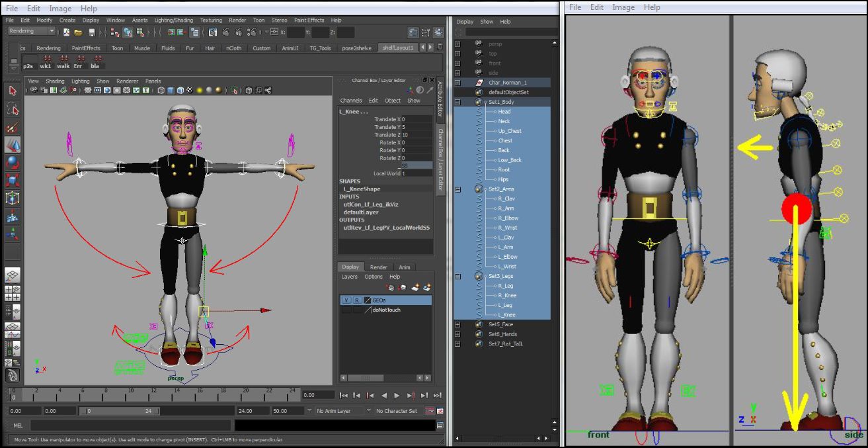
Task: Collapse the Set2_Arms node in outliner
Action: (x=457, y=189)
